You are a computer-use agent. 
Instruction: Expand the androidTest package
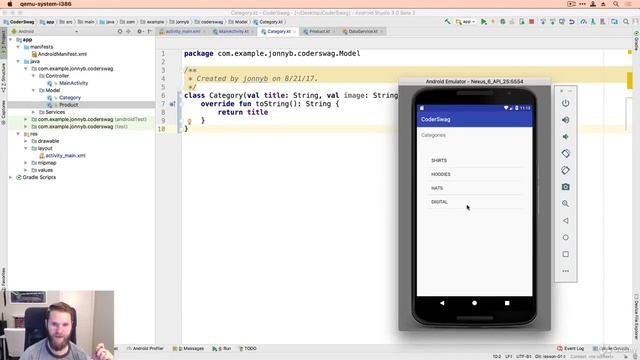(x=26, y=119)
